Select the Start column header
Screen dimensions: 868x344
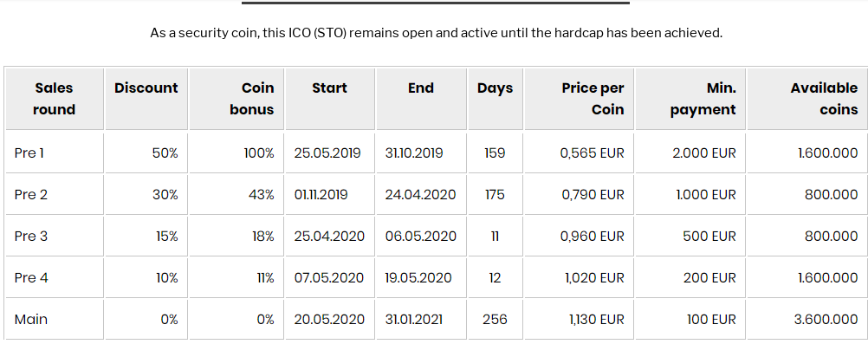pos(330,99)
